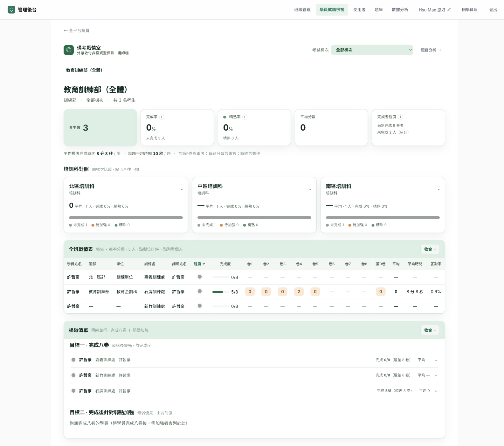Open the 數據分析 nav item
Image resolution: width=504 pixels, height=446 pixels.
click(400, 10)
